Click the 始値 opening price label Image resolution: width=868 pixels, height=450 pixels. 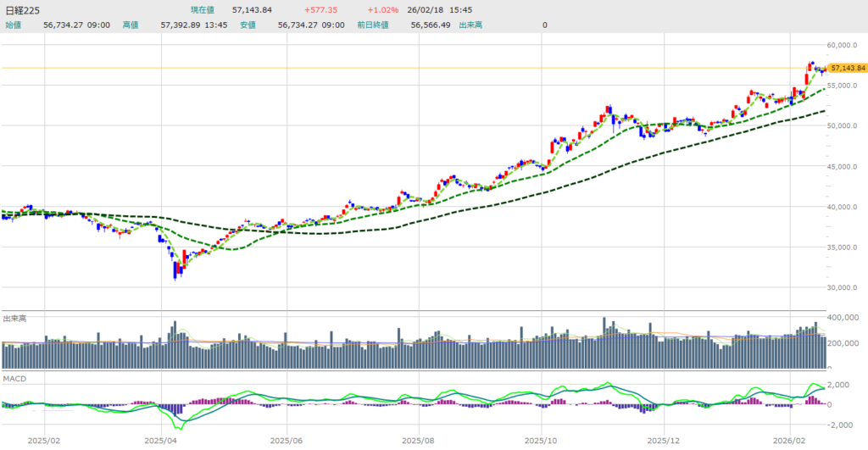pyautogui.click(x=14, y=25)
